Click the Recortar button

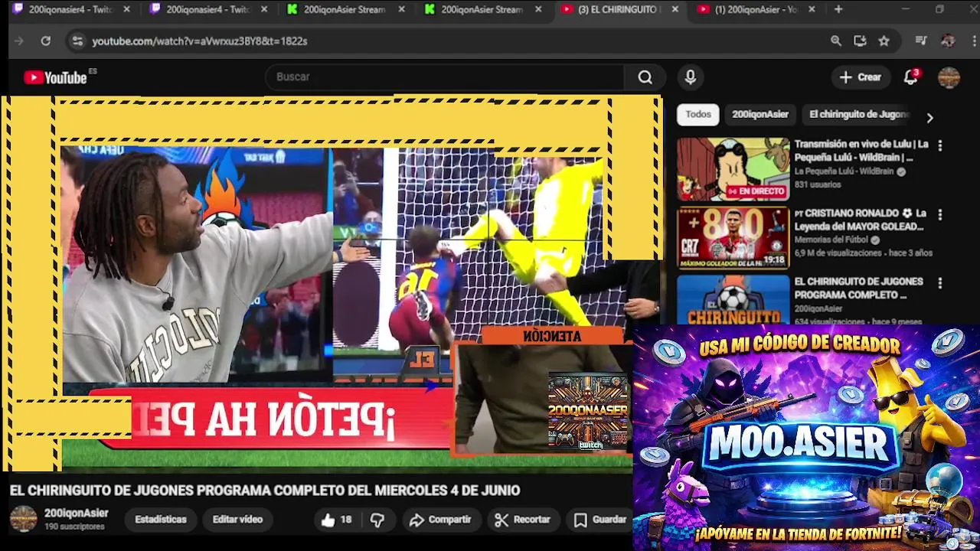click(522, 520)
